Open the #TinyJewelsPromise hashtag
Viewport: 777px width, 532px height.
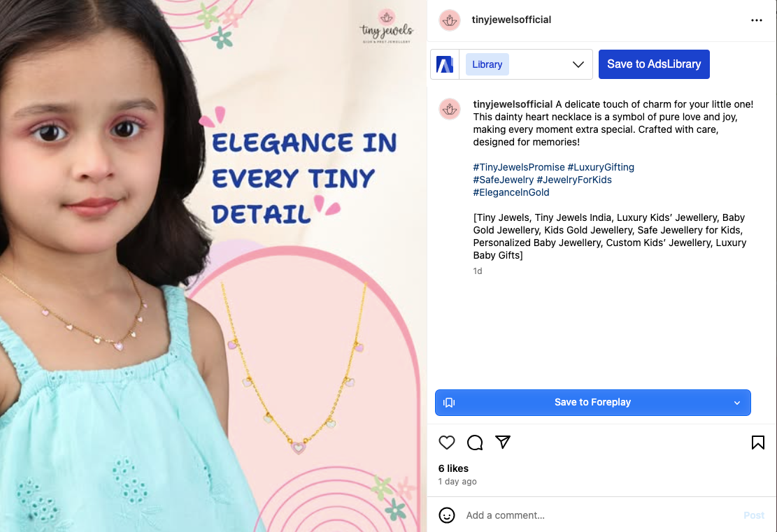tap(519, 167)
